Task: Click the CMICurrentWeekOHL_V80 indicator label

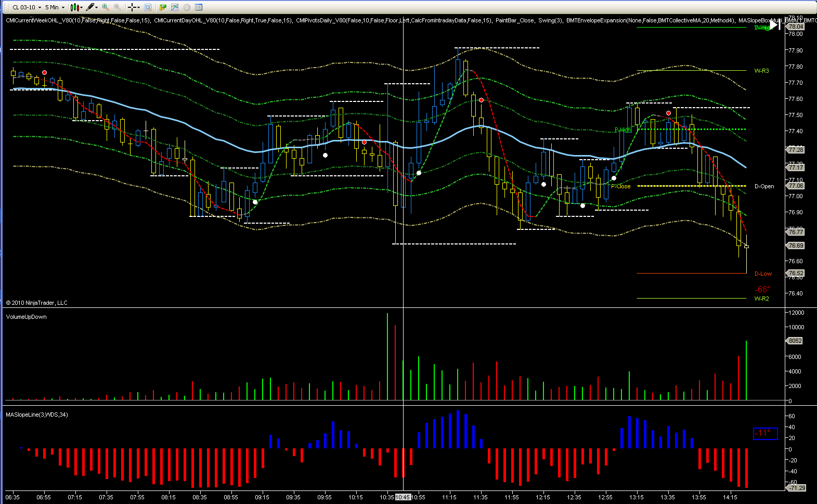Action: (x=78, y=20)
